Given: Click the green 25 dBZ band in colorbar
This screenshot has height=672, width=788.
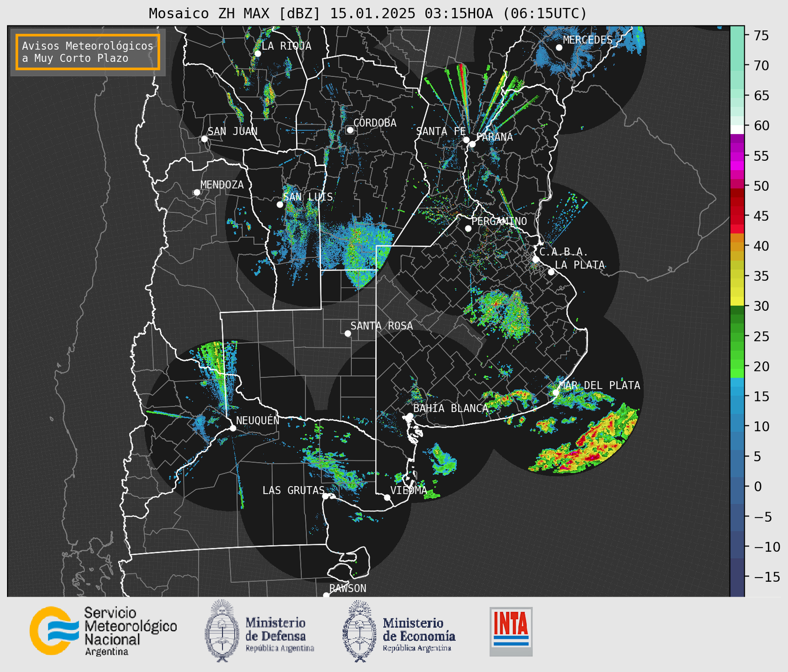Looking at the screenshot, I should (x=737, y=336).
